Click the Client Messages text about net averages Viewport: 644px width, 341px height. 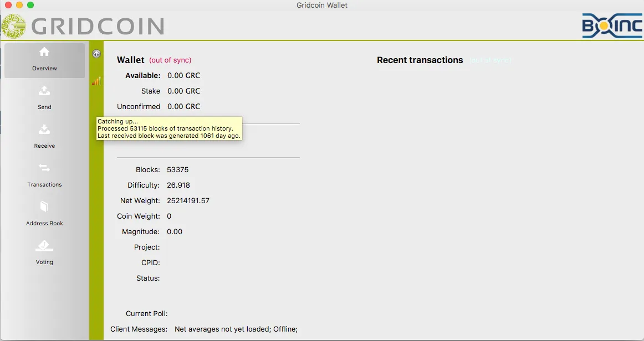point(236,329)
